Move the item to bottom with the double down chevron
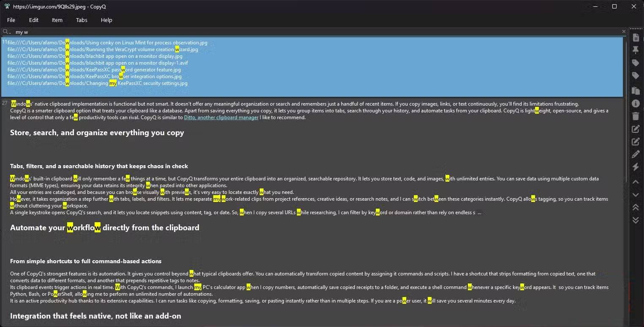Image resolution: width=644 pixels, height=327 pixels. click(x=636, y=220)
